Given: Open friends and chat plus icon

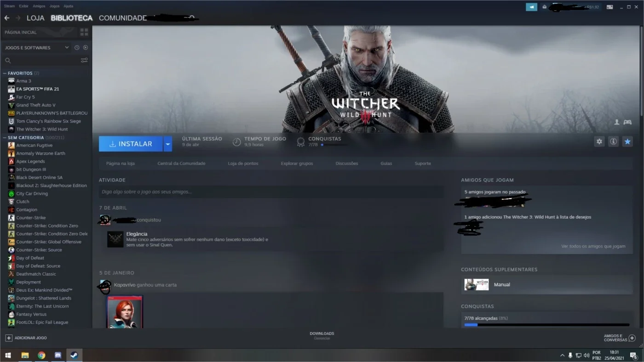Looking at the screenshot, I should [632, 338].
